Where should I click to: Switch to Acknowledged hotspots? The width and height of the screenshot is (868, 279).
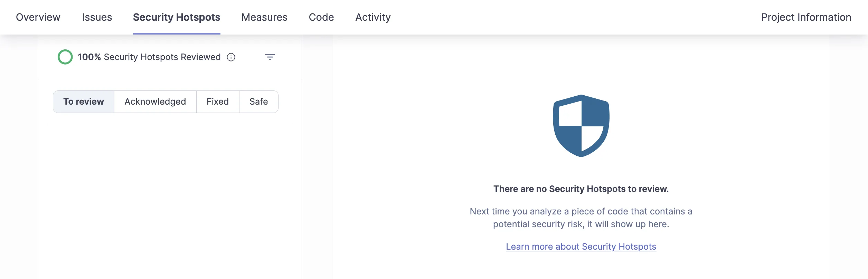(x=155, y=101)
